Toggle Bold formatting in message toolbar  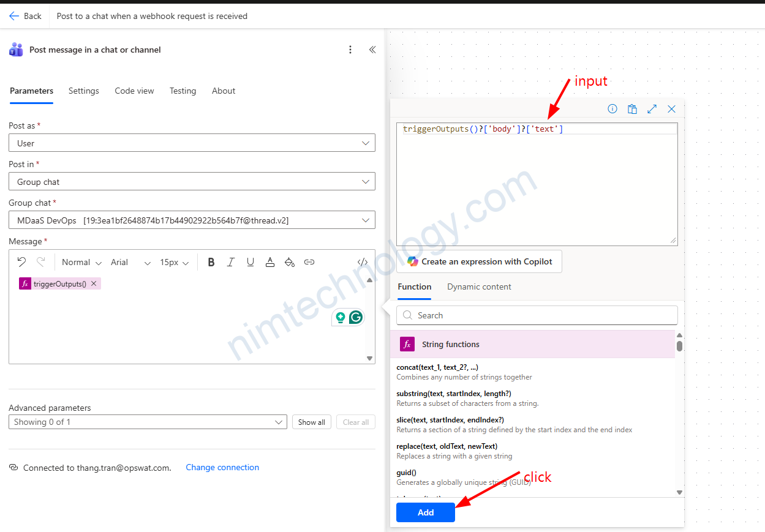pyautogui.click(x=211, y=262)
